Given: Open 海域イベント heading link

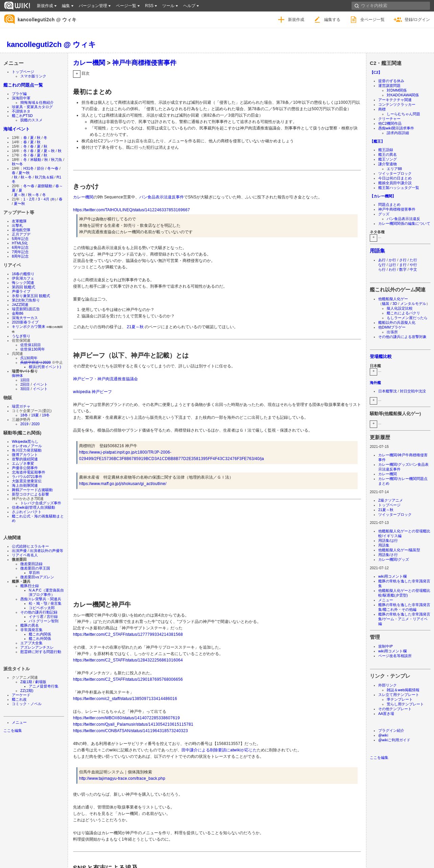Looking at the screenshot, I should [16, 129].
